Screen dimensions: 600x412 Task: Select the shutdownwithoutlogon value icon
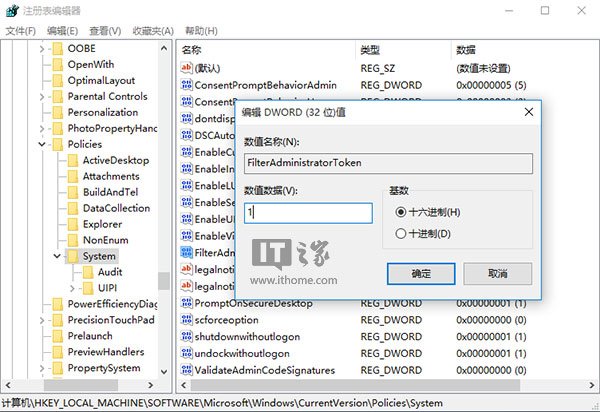click(186, 337)
